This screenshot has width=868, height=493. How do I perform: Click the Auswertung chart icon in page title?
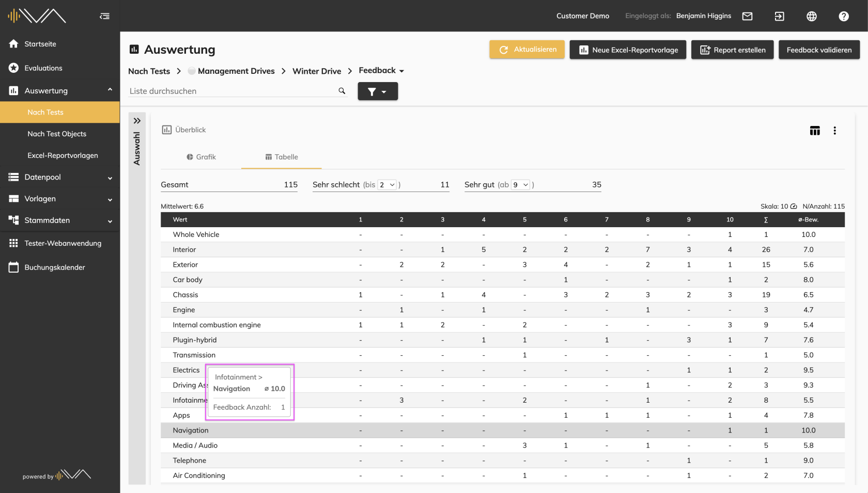coord(134,50)
